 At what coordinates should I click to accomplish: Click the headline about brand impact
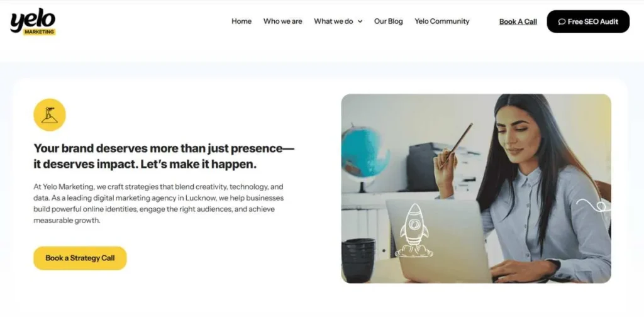[164, 156]
